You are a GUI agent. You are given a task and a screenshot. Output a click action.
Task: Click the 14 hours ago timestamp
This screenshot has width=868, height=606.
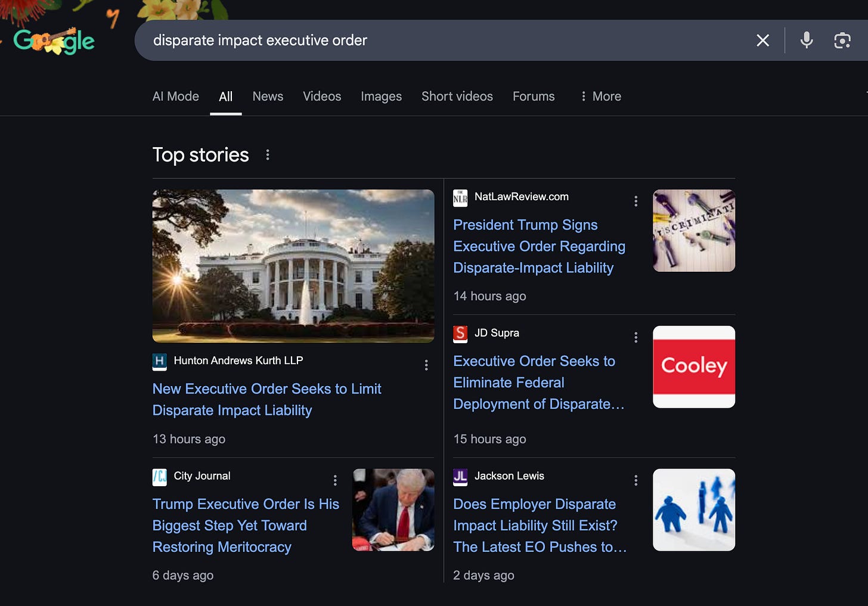pos(489,296)
